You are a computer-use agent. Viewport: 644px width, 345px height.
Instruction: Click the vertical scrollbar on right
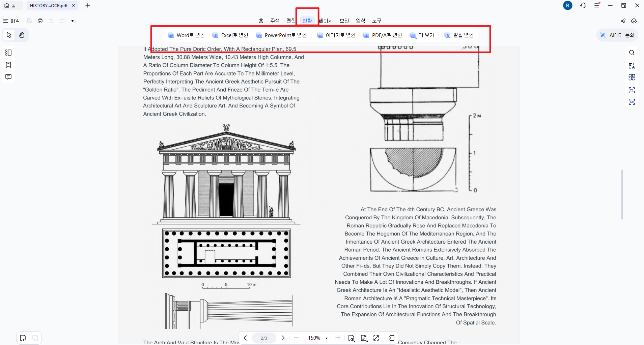point(622,194)
